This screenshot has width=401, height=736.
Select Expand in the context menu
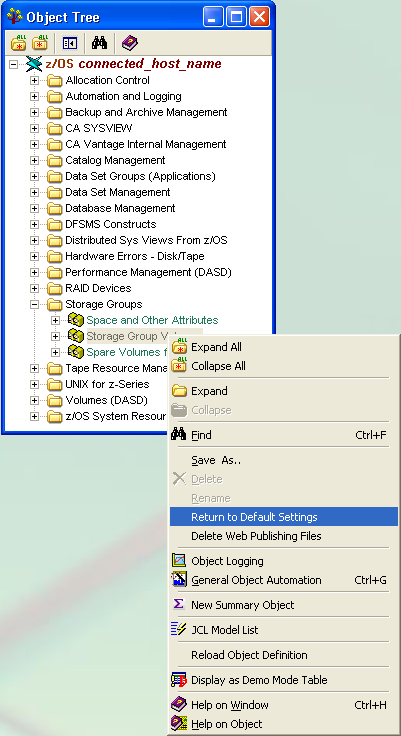284,391
